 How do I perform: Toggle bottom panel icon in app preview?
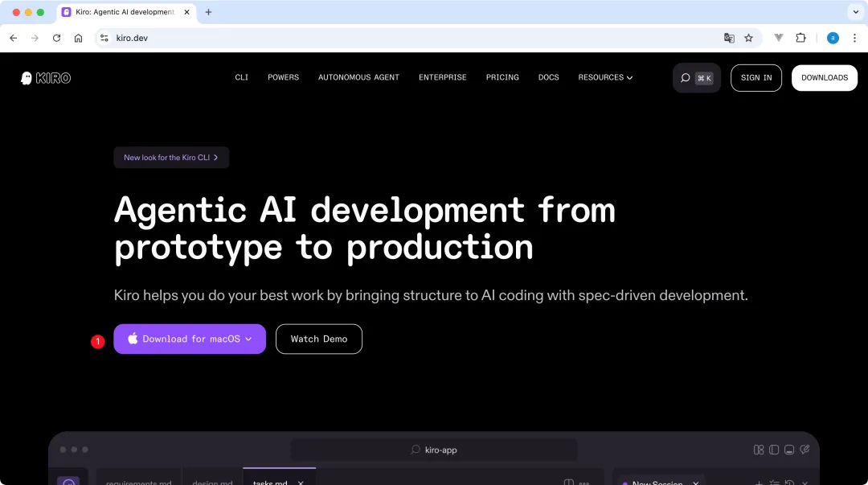[789, 450]
